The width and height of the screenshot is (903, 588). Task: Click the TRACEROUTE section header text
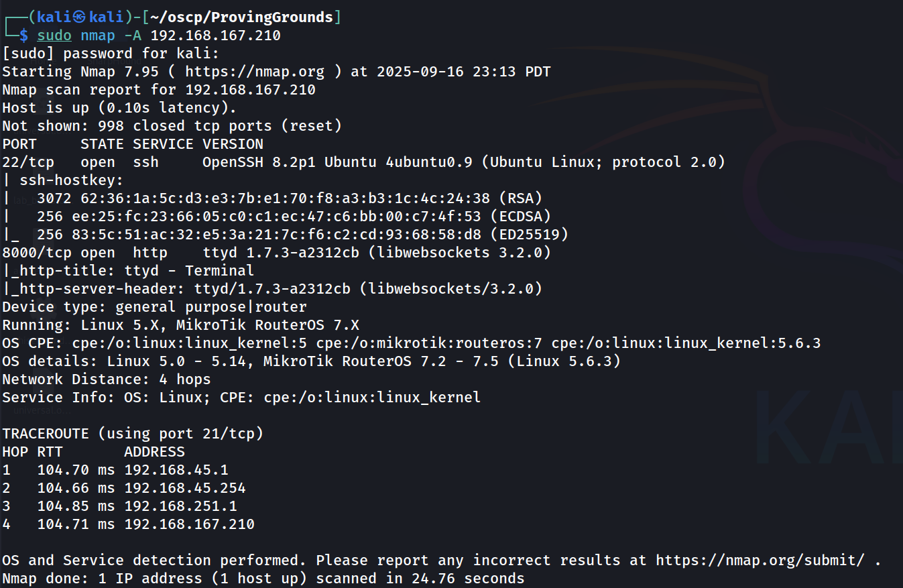[46, 434]
